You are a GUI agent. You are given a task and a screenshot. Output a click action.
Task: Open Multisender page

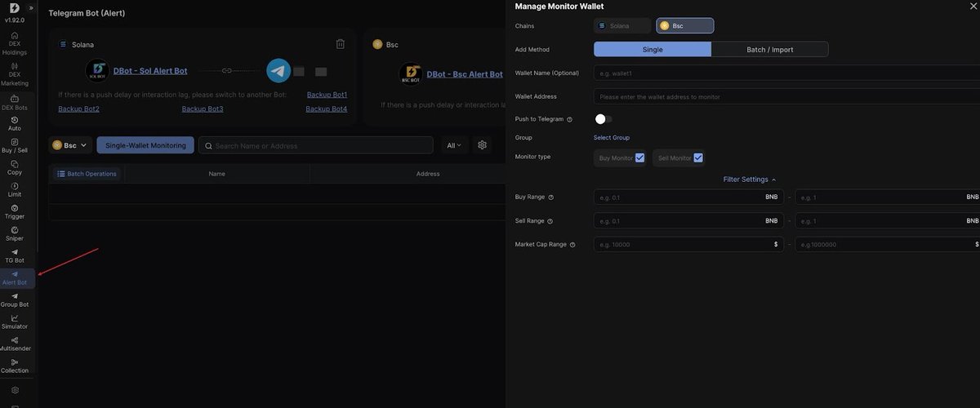15,344
